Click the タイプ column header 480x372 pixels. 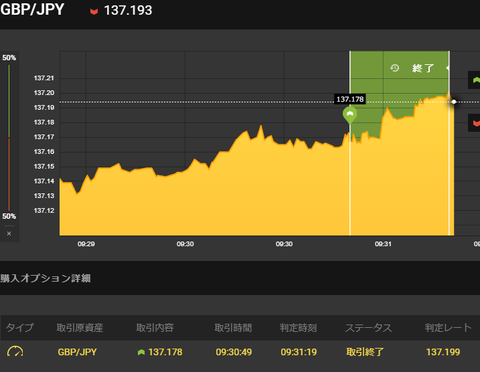(x=19, y=328)
